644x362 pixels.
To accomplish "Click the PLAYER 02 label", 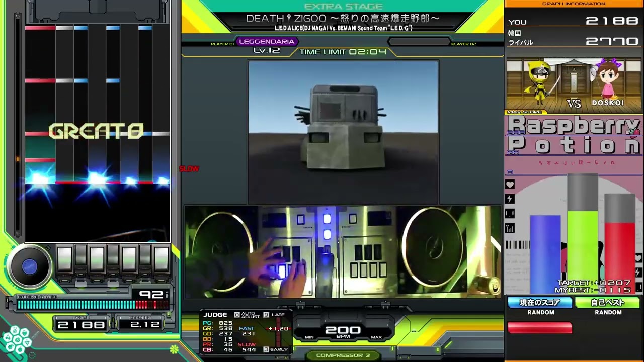I will 463,44.
